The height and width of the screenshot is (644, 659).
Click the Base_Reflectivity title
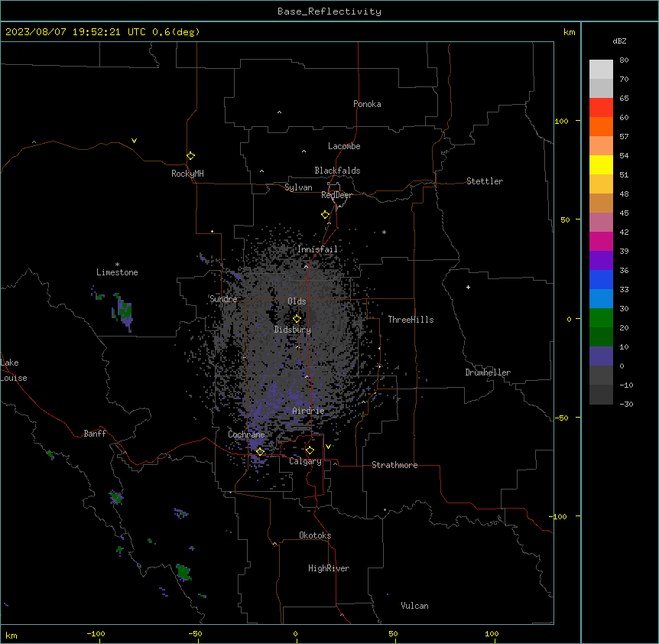[329, 11]
